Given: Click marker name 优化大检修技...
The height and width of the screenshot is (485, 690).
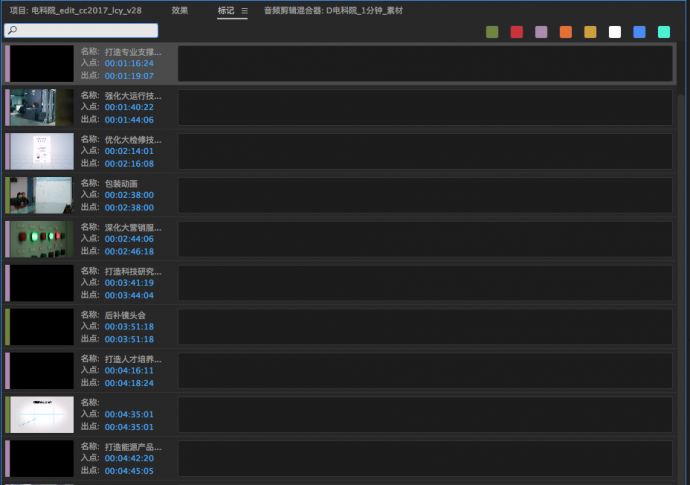Looking at the screenshot, I should [x=133, y=140].
